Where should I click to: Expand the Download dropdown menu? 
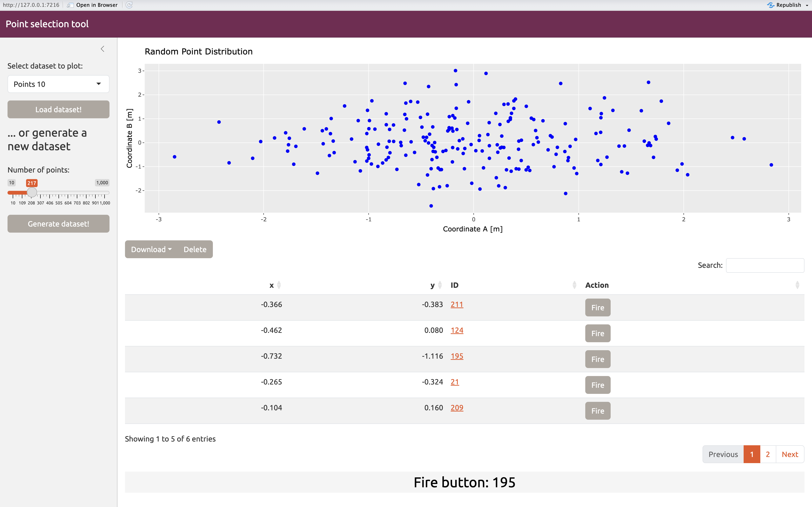click(151, 250)
